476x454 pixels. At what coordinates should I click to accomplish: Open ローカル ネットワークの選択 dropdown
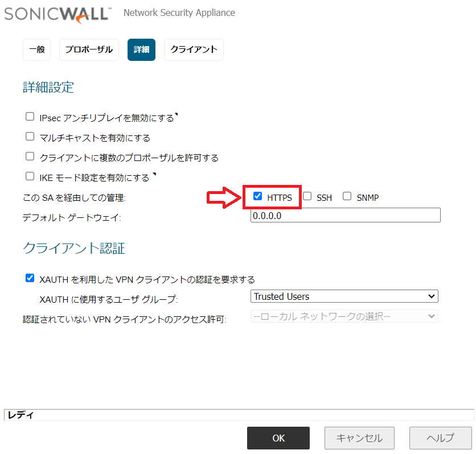[344, 316]
